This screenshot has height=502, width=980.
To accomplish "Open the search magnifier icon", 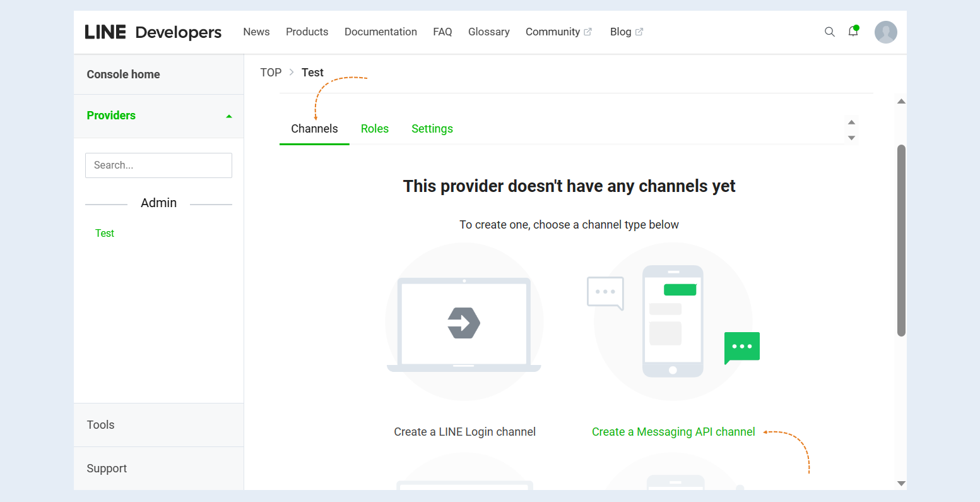I will (830, 32).
